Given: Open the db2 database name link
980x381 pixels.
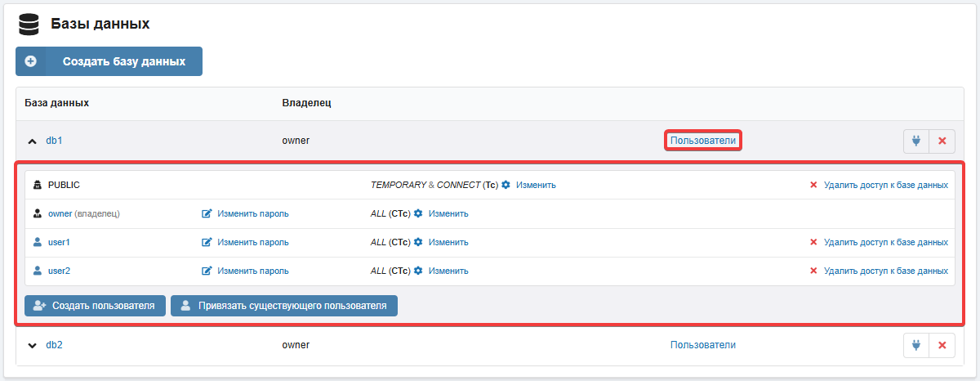Looking at the screenshot, I should click(54, 345).
